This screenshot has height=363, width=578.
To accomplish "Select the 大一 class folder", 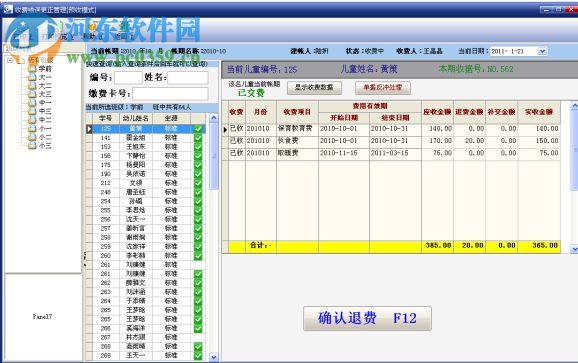I will tap(41, 77).
